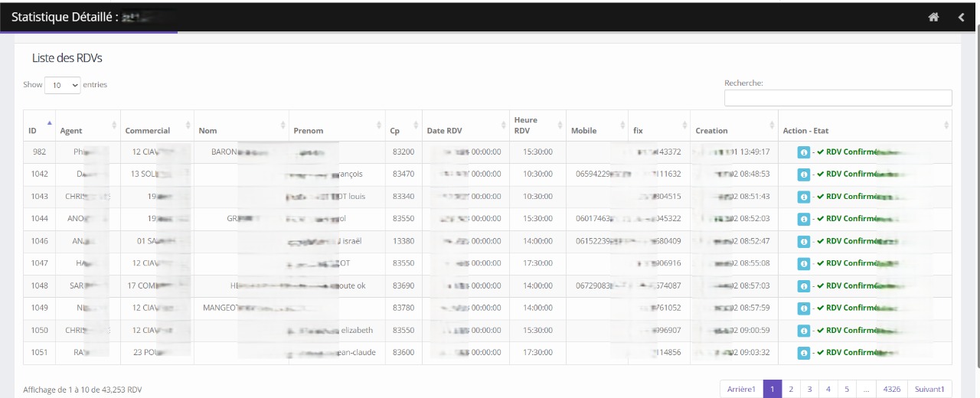Click the Arrière1 previous page button
The image size is (980, 398).
[741, 390]
